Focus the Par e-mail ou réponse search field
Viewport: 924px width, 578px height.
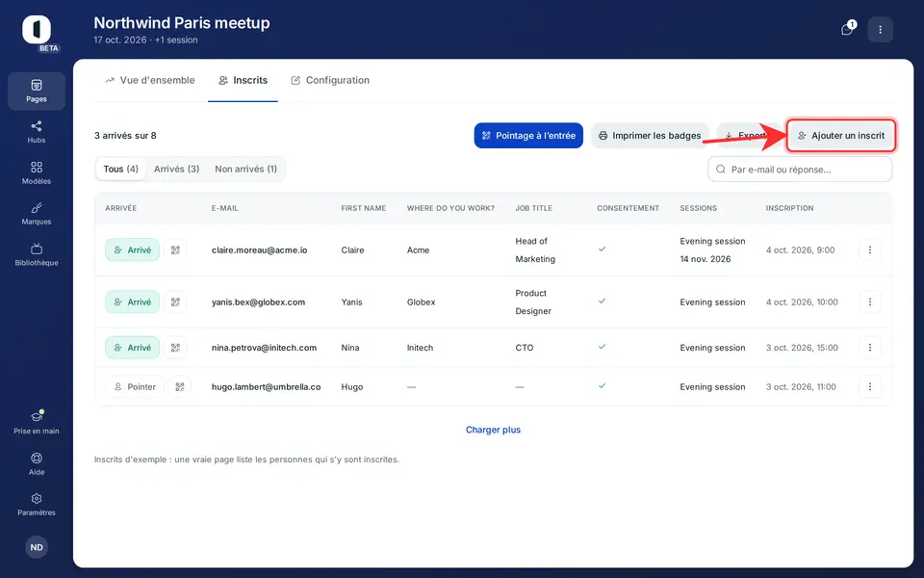coord(800,170)
